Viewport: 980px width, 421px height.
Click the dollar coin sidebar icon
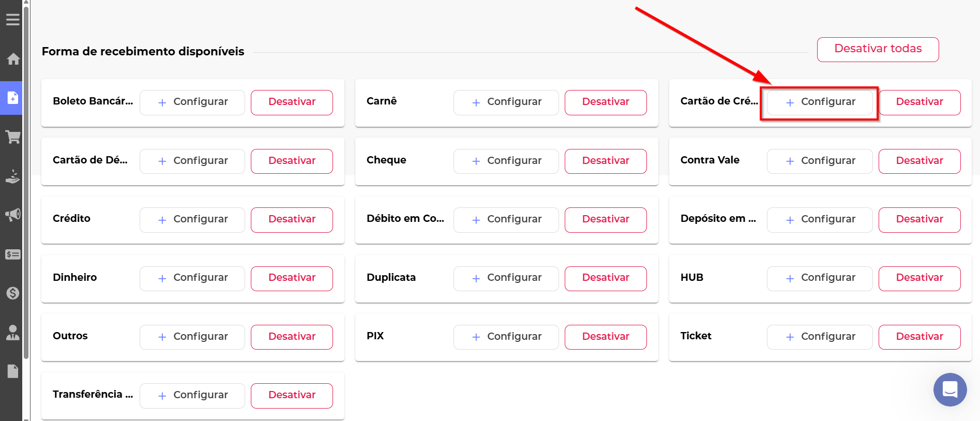[x=13, y=293]
